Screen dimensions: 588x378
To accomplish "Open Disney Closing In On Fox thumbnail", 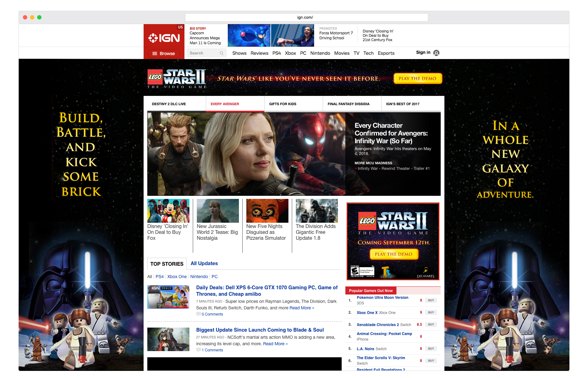I will pyautogui.click(x=168, y=211).
